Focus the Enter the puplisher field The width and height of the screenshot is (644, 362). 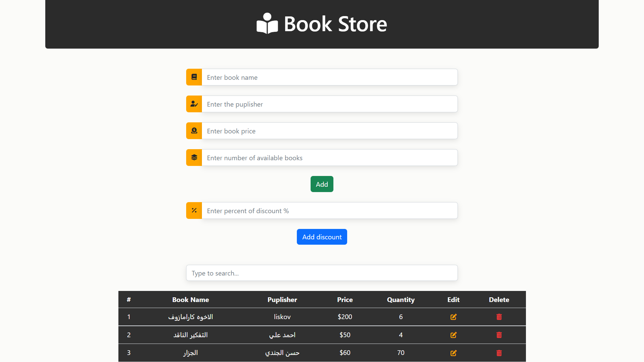pyautogui.click(x=329, y=104)
